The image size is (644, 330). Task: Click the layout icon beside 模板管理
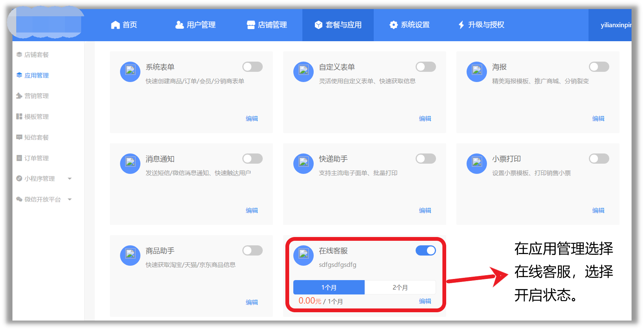pos(19,116)
